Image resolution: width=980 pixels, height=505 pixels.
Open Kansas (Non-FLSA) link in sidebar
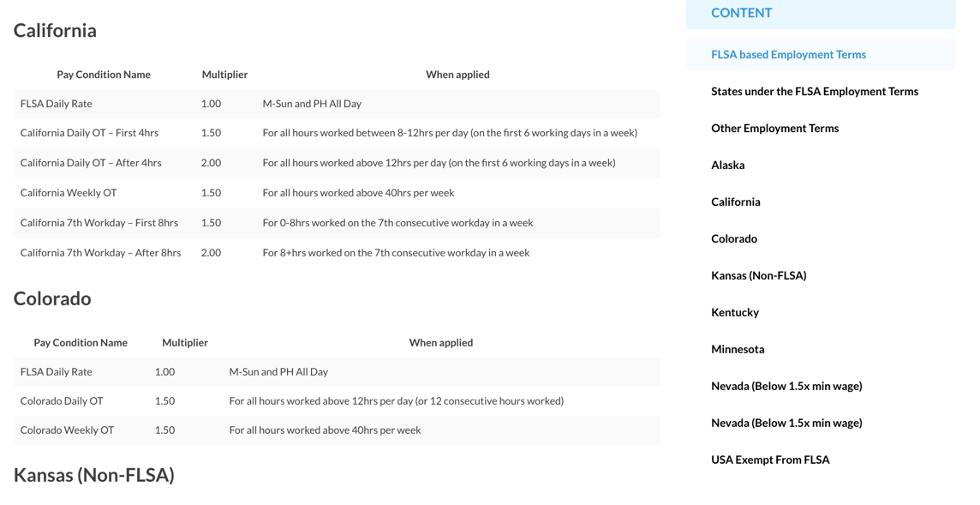(758, 276)
